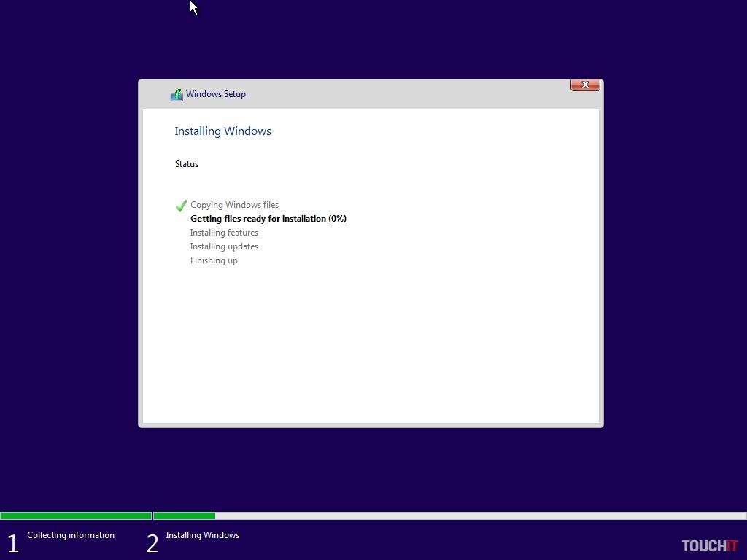Click the Windows Setup icon in title bar
This screenshot has height=560, width=747.
(x=177, y=95)
